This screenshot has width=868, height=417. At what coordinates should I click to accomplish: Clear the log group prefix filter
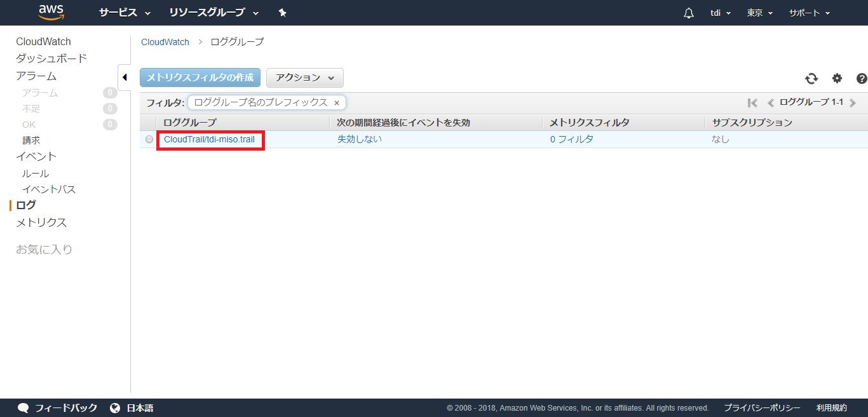337,103
